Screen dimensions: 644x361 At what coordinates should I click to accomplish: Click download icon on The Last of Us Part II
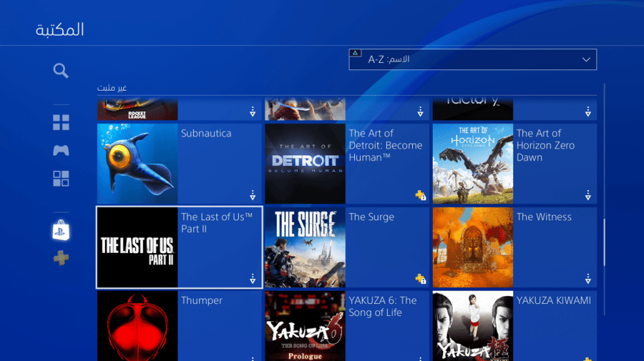[253, 279]
